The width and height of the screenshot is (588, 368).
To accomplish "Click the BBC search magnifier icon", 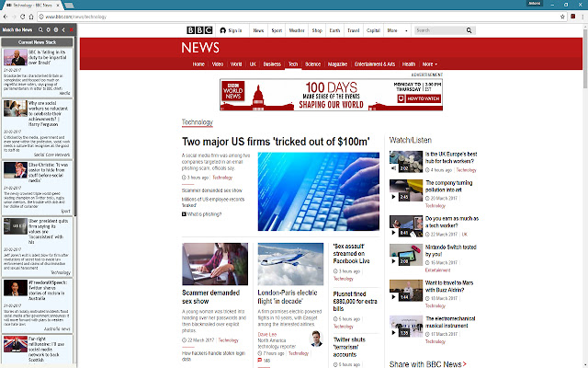I will coord(469,30).
